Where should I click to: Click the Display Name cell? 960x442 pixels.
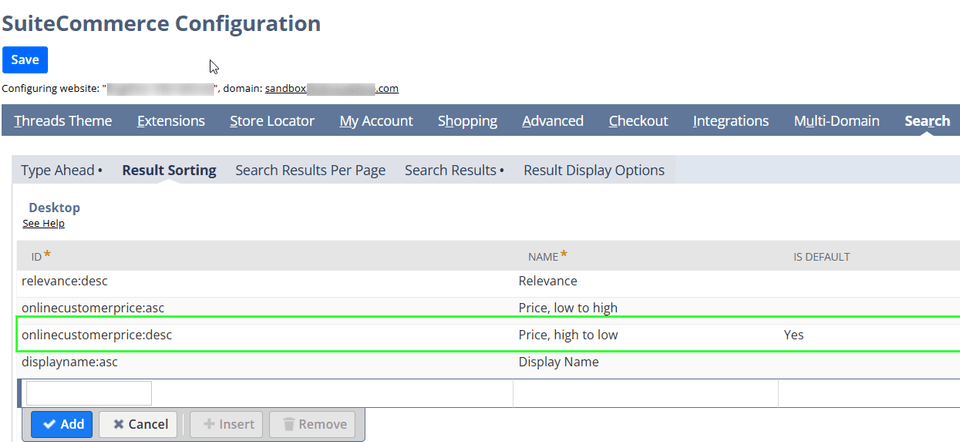(x=646, y=362)
